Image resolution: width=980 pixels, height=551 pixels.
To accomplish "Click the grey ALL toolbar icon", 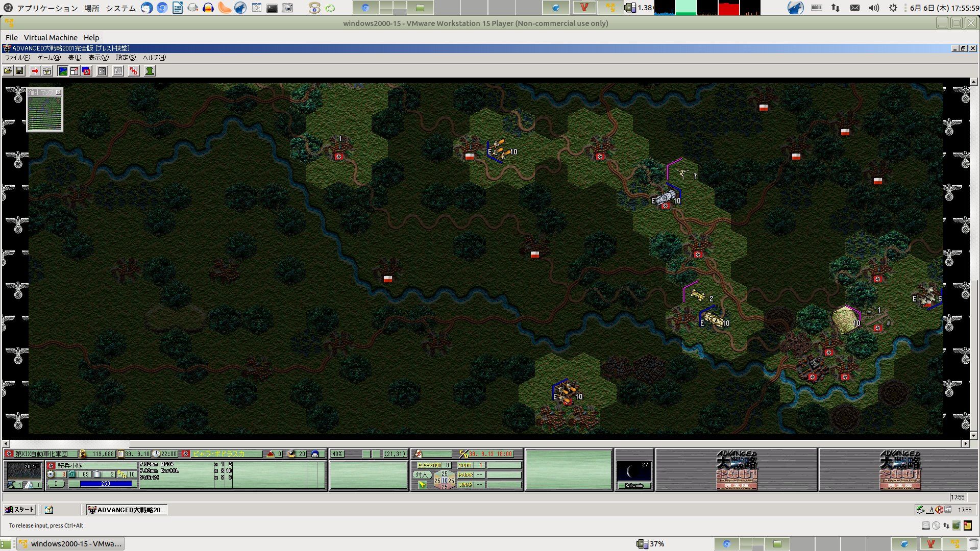I will (x=118, y=71).
